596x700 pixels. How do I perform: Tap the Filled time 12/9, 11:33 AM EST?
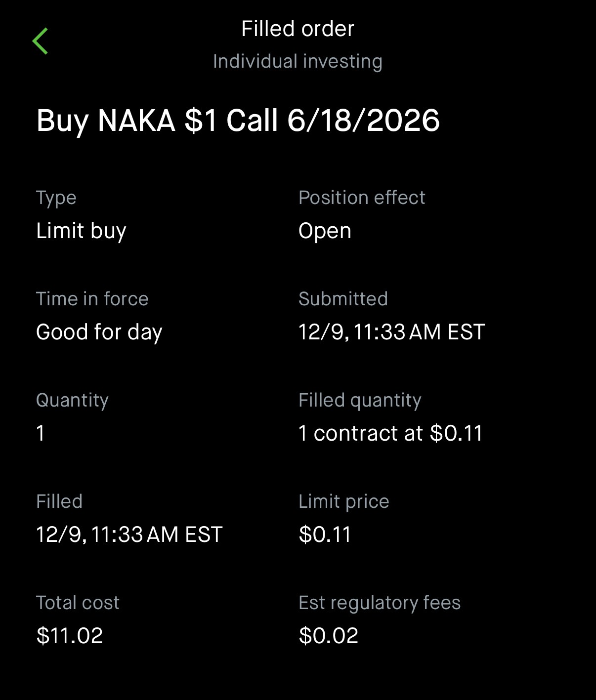click(129, 535)
